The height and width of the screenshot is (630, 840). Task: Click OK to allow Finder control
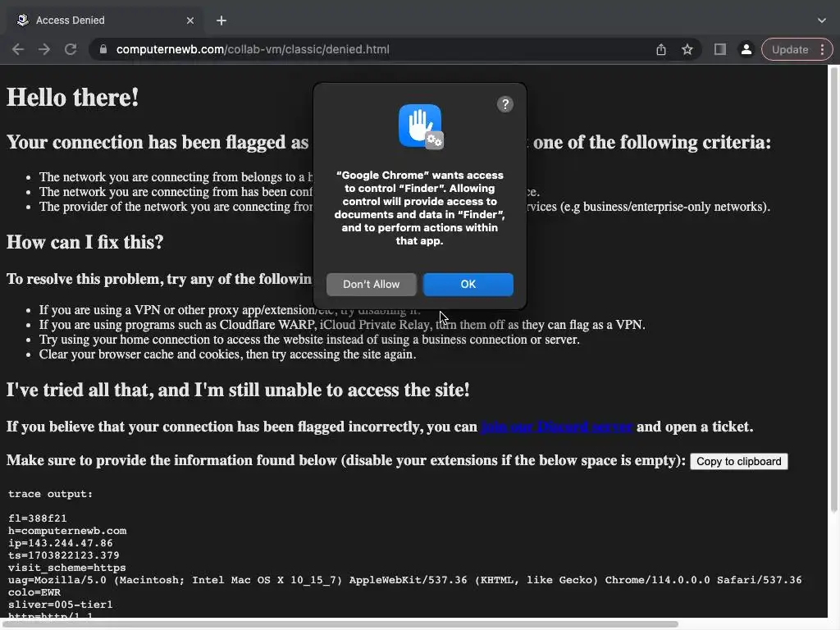coord(468,284)
